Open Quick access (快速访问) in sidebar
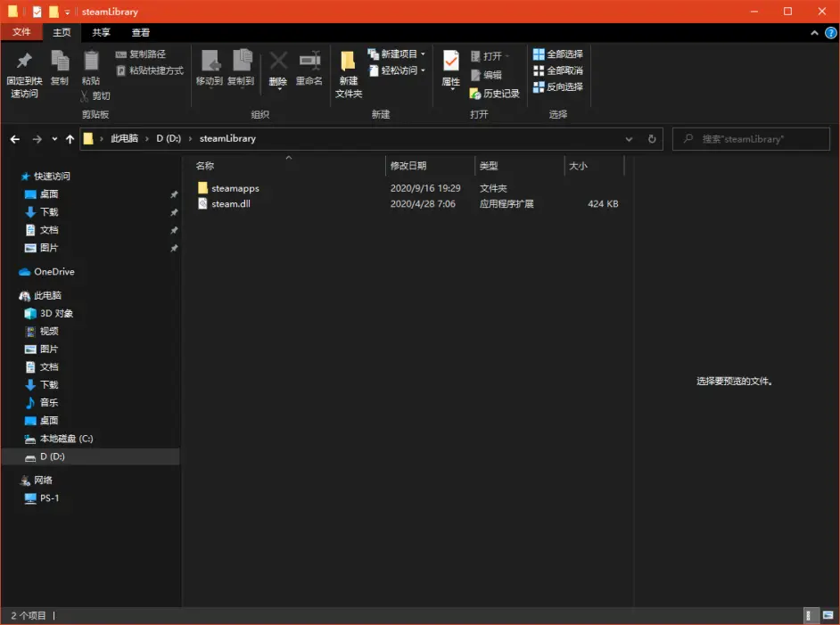 (x=52, y=177)
